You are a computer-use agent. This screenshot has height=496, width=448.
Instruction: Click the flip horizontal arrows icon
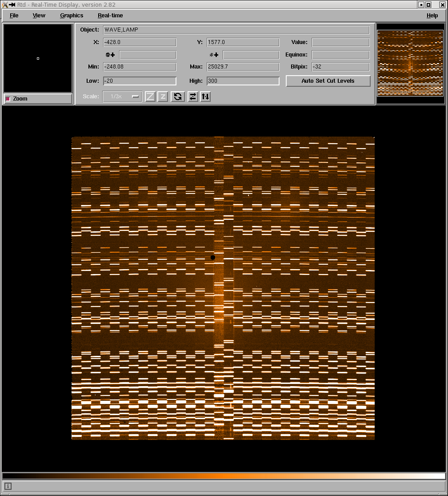tap(192, 97)
